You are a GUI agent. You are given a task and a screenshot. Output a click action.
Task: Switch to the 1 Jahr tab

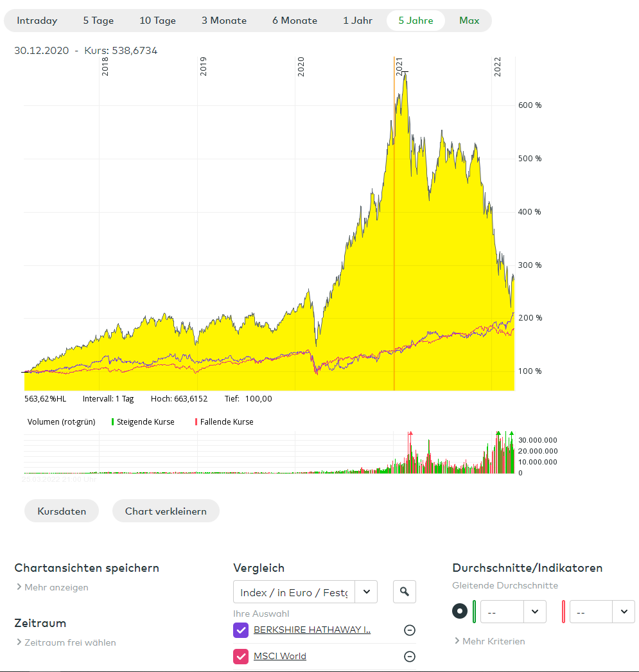click(x=358, y=21)
